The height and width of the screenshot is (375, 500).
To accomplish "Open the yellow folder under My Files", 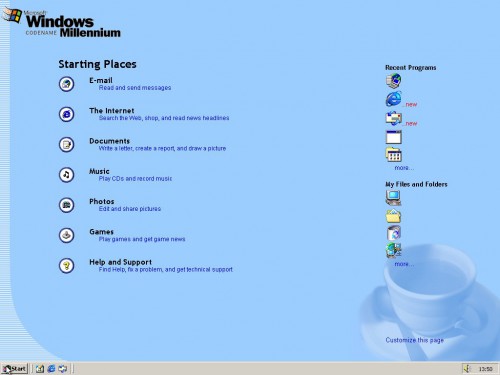I will [393, 216].
